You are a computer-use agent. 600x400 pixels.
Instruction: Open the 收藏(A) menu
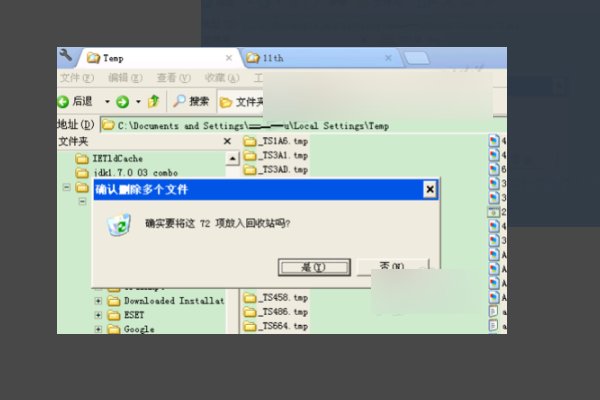coord(222,78)
